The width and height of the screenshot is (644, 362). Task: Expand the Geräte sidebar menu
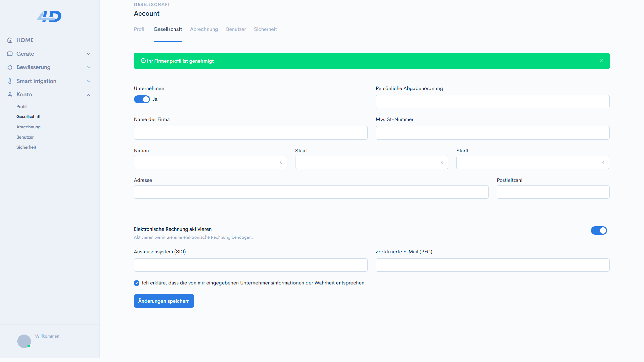coord(88,54)
